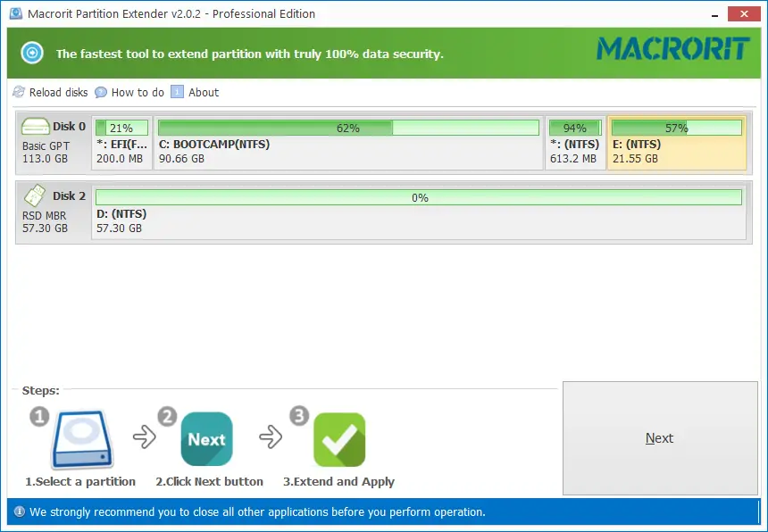Image resolution: width=768 pixels, height=532 pixels.
Task: Click the round target icon in green banner
Action: pyautogui.click(x=32, y=53)
